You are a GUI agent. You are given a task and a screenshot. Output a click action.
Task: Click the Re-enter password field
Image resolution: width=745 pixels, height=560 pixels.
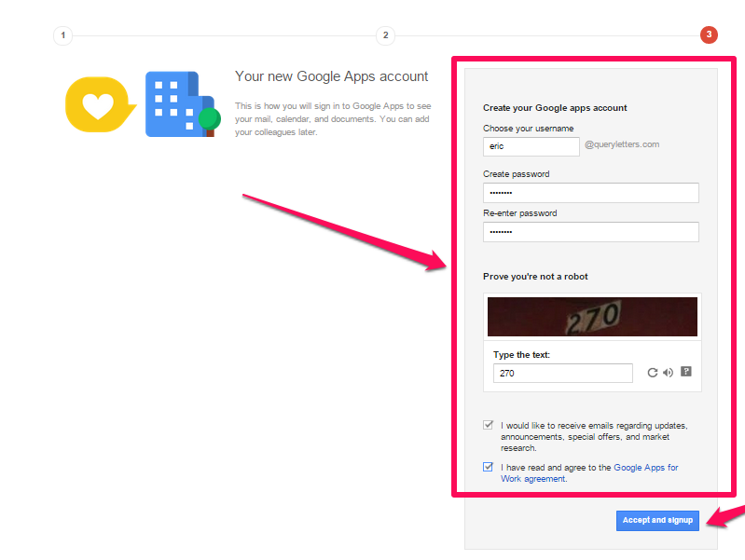click(591, 232)
